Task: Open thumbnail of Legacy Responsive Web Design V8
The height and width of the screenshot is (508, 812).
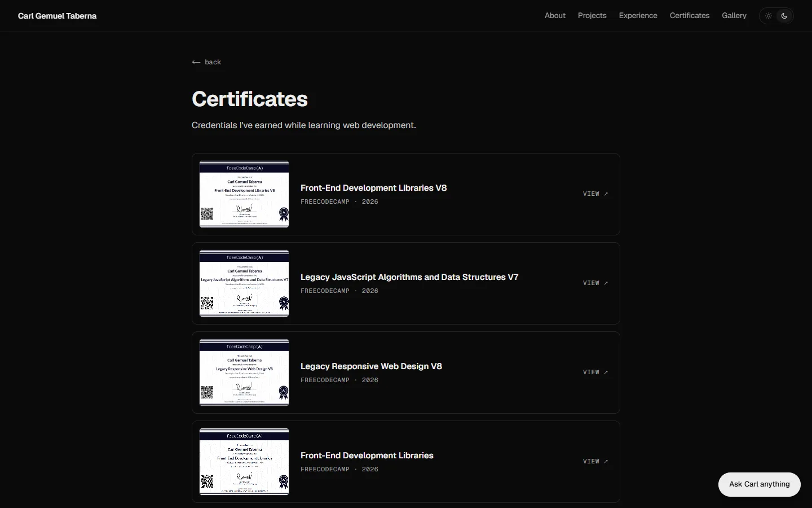Action: click(244, 373)
